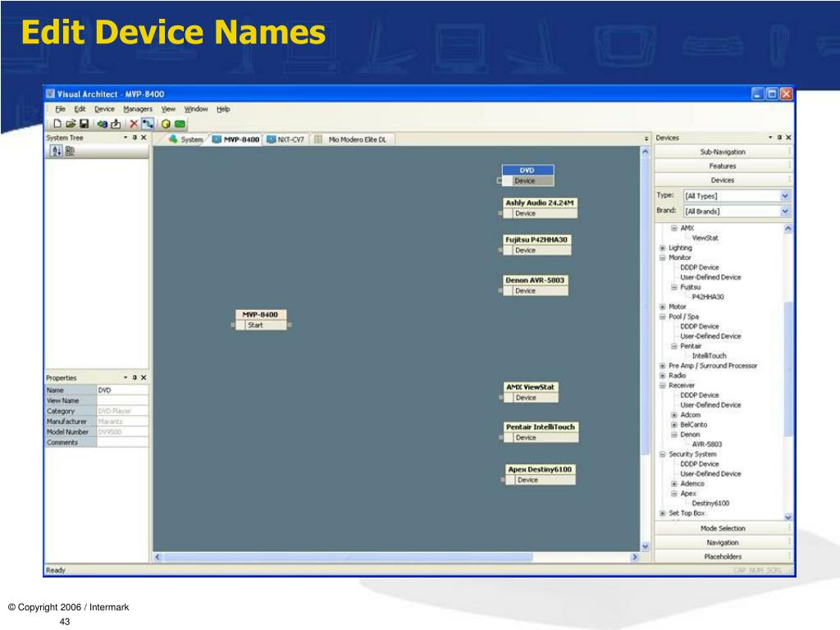Click the yellow hexagon toolbar icon

(x=166, y=124)
